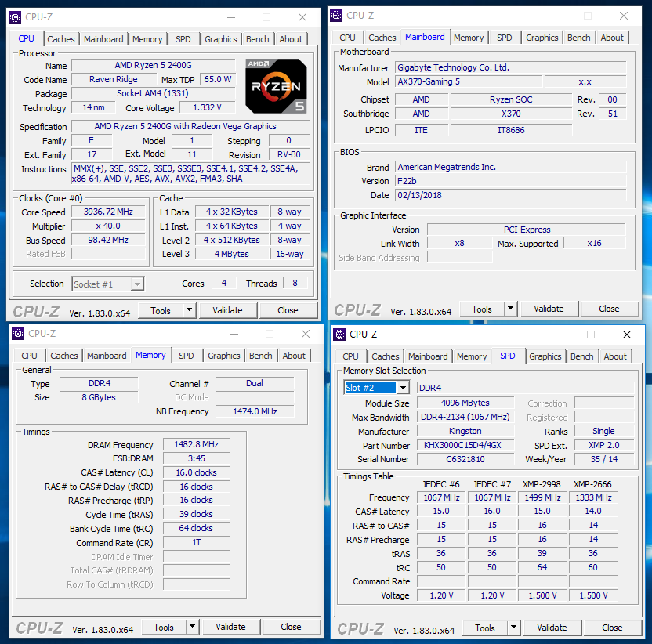Viewport: 652px width, 644px height.
Task: Click Validate button in Mainboard window
Action: (549, 309)
